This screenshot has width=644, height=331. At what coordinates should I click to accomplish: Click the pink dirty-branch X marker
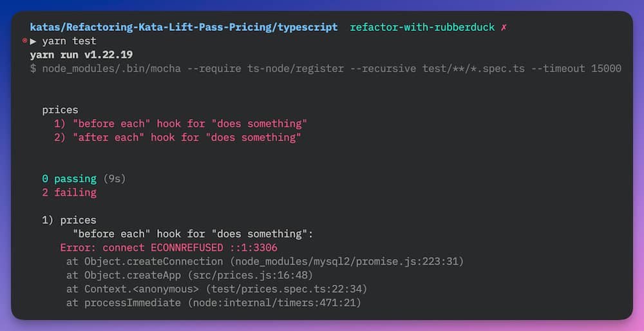[x=504, y=28]
